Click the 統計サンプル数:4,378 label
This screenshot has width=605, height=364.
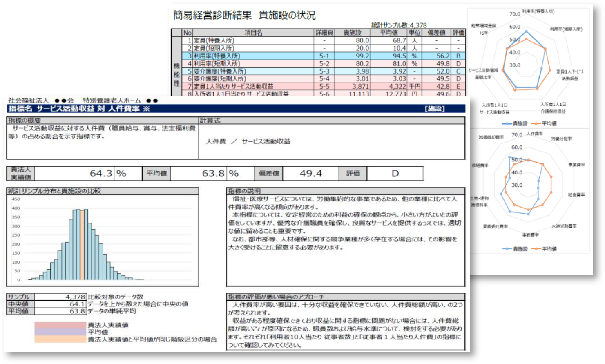click(x=399, y=25)
